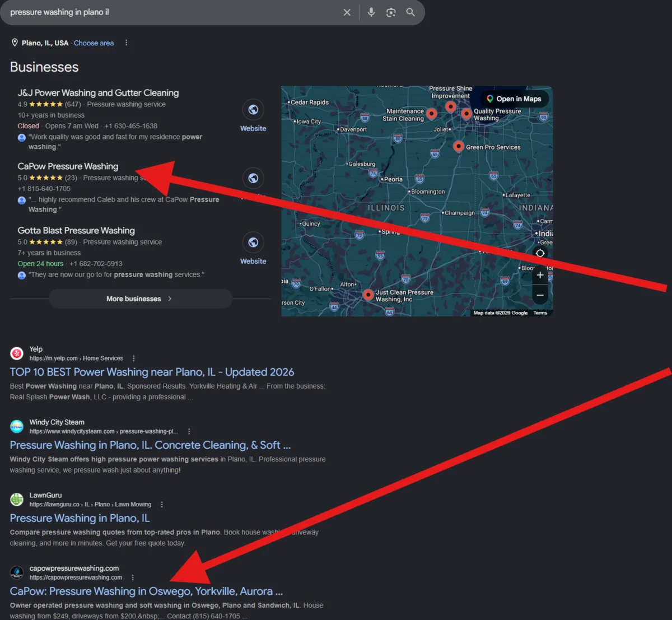Click the Gotta Blast website globe icon
The height and width of the screenshot is (620, 672).
click(x=253, y=243)
